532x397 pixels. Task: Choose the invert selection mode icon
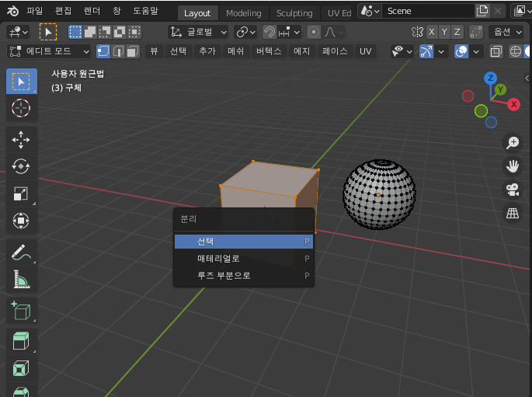click(120, 32)
